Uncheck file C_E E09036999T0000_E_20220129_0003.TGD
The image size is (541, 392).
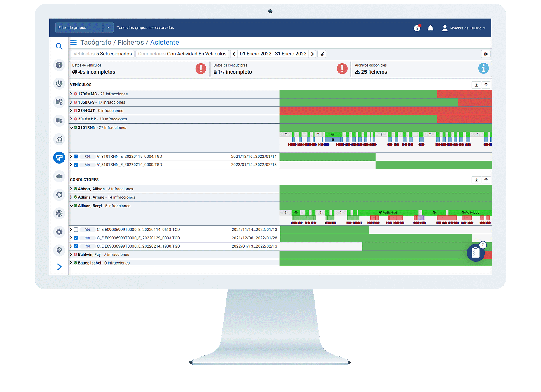[76, 238]
